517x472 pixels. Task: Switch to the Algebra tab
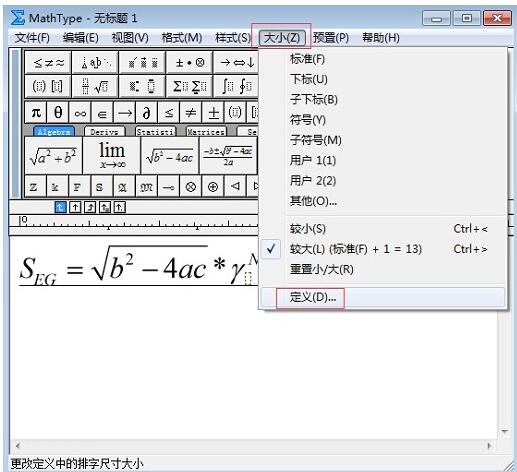coord(54,132)
